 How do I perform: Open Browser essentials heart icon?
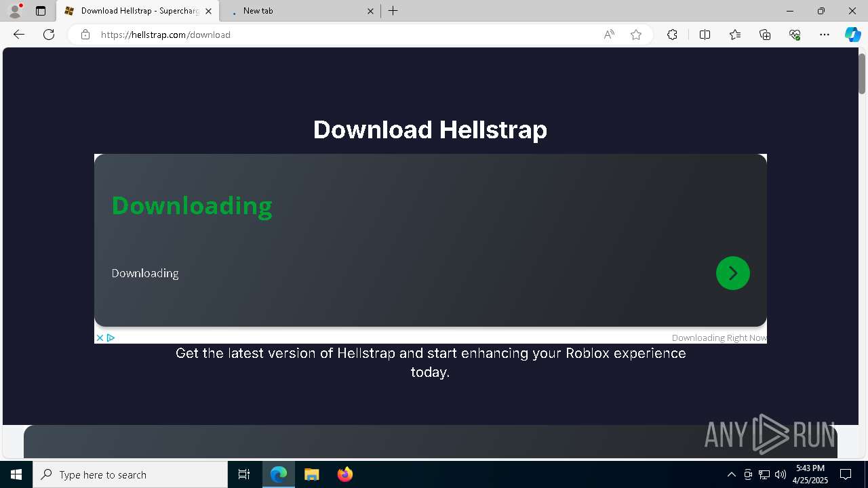pyautogui.click(x=795, y=35)
